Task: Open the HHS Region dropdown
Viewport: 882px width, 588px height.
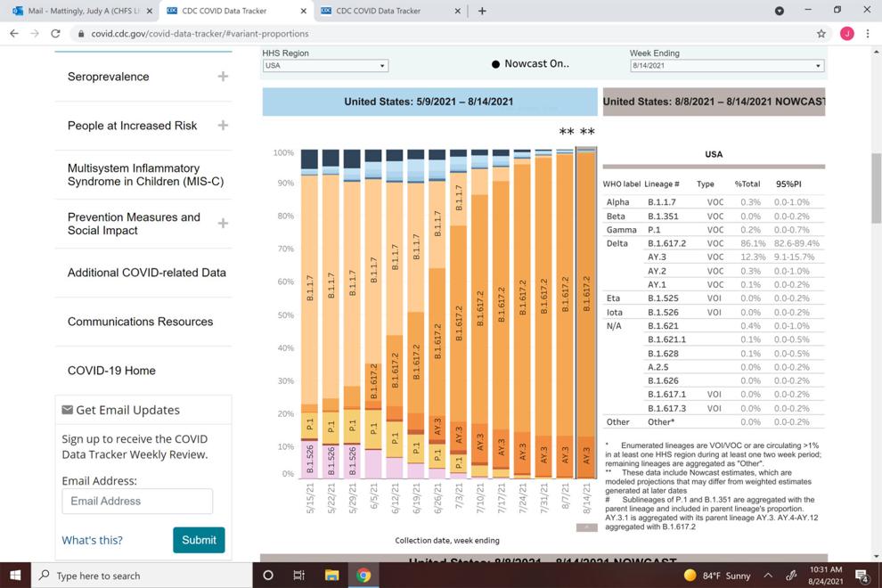Action: 325,66
